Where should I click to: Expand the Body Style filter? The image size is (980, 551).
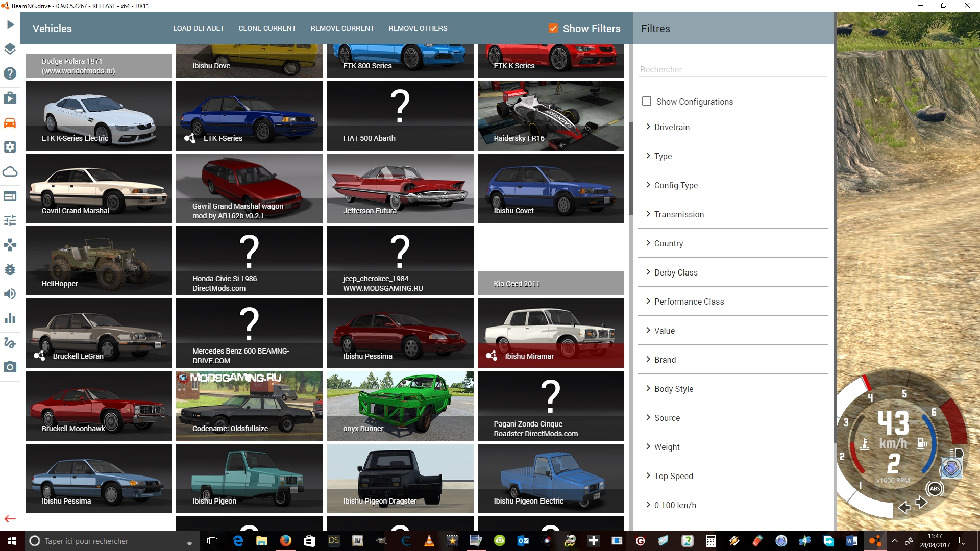[733, 389]
